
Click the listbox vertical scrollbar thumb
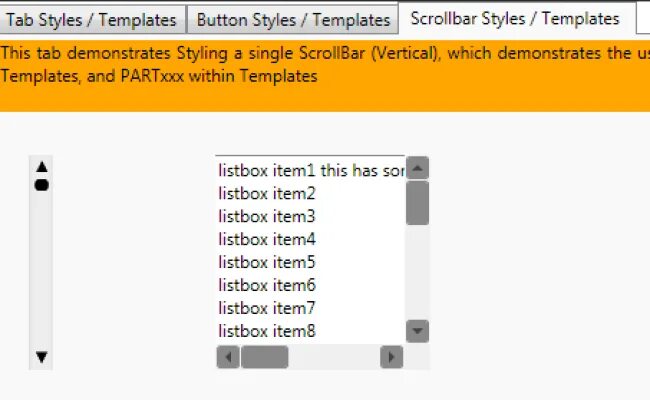click(x=418, y=202)
